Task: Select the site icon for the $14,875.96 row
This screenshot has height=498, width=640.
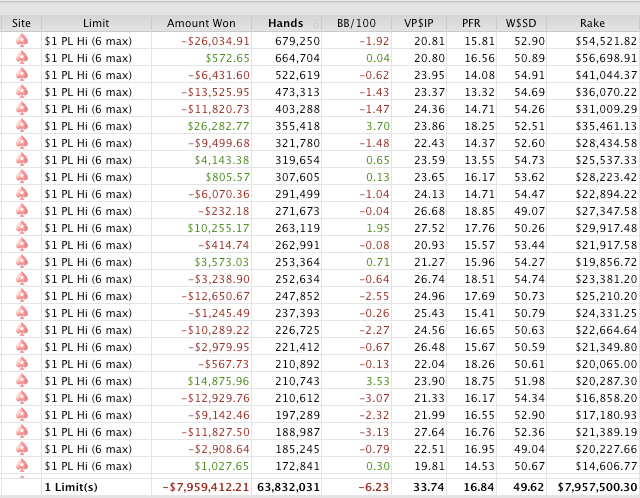Action: 21,381
